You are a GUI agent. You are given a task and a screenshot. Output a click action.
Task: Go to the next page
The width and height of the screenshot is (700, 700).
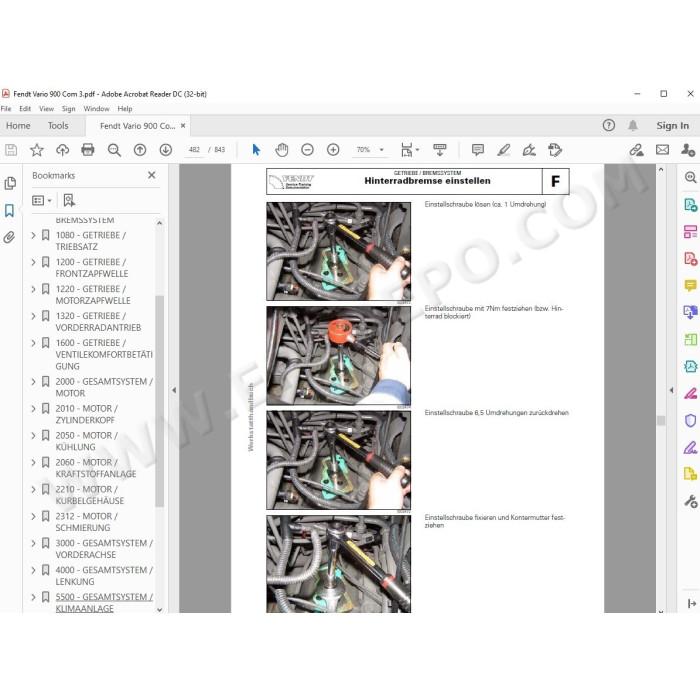[x=166, y=150]
